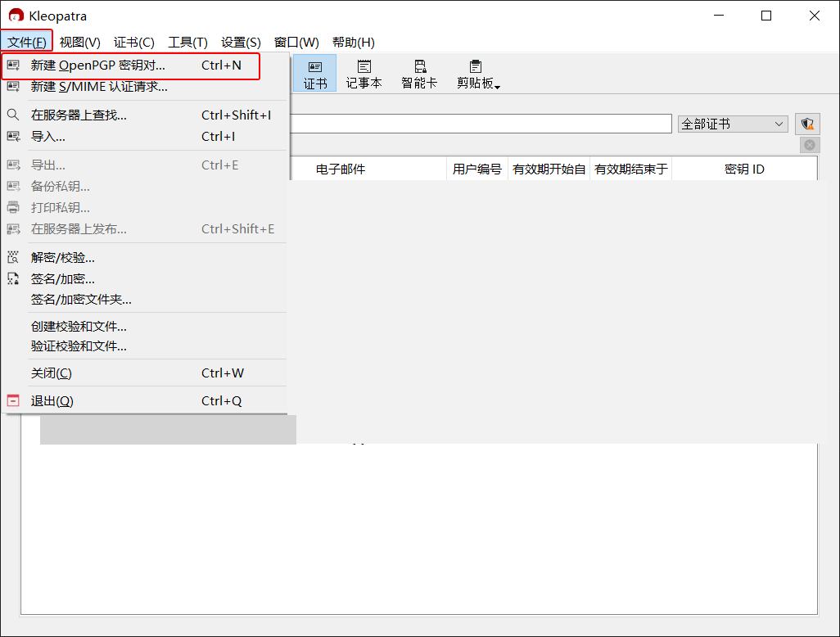
Task: Click the Ctrl+N shortcut text
Action: click(221, 66)
